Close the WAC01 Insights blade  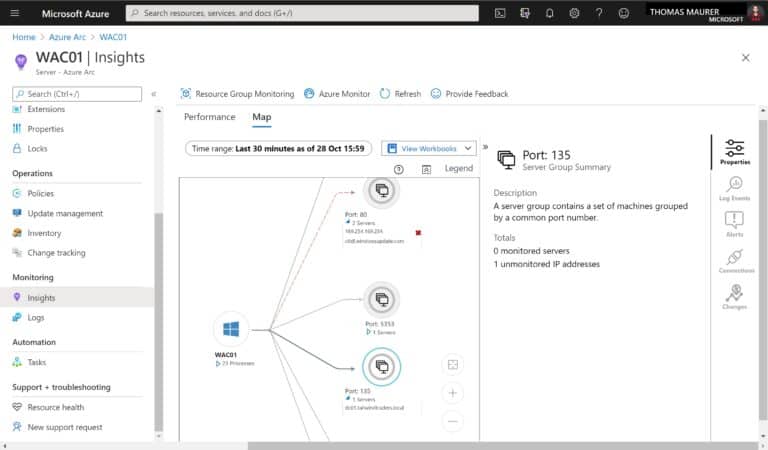tap(745, 58)
